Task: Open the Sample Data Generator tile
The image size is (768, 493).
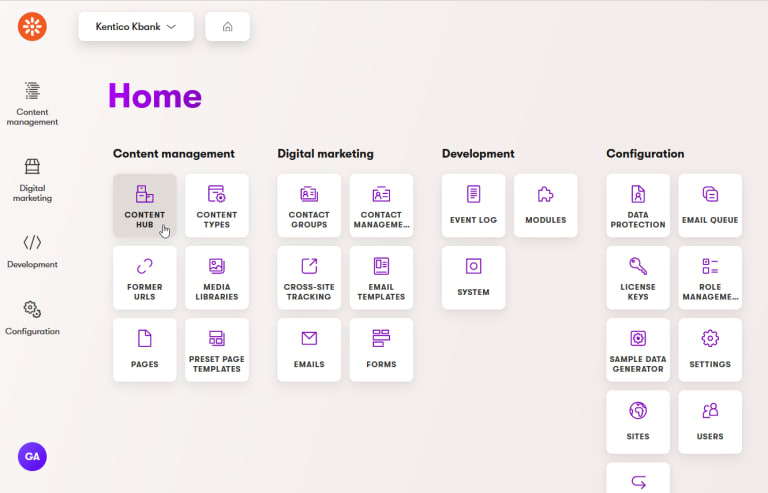Action: click(638, 350)
